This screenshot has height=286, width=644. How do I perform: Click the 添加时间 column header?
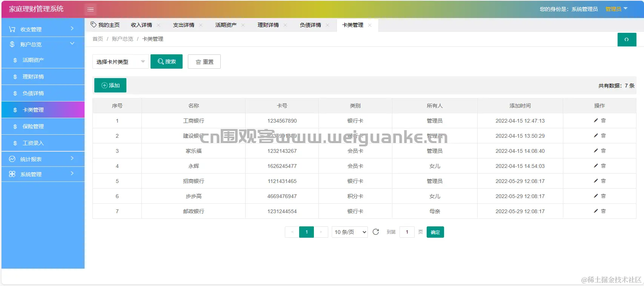click(x=520, y=106)
